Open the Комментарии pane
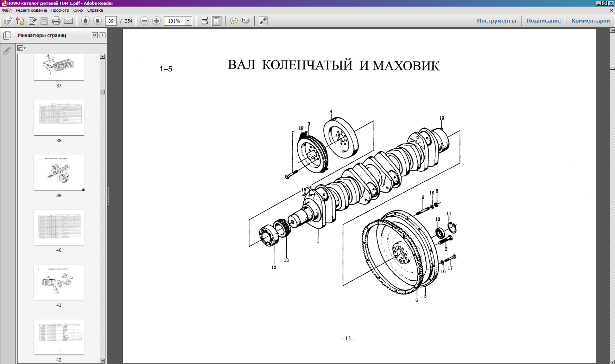The image size is (615, 364). click(x=590, y=21)
